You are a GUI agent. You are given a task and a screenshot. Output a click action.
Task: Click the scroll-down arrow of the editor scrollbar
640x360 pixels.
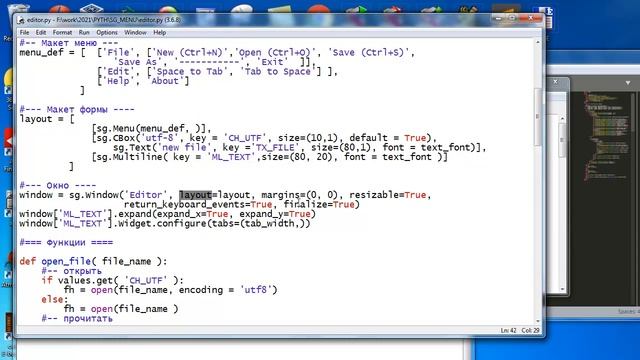(538, 321)
